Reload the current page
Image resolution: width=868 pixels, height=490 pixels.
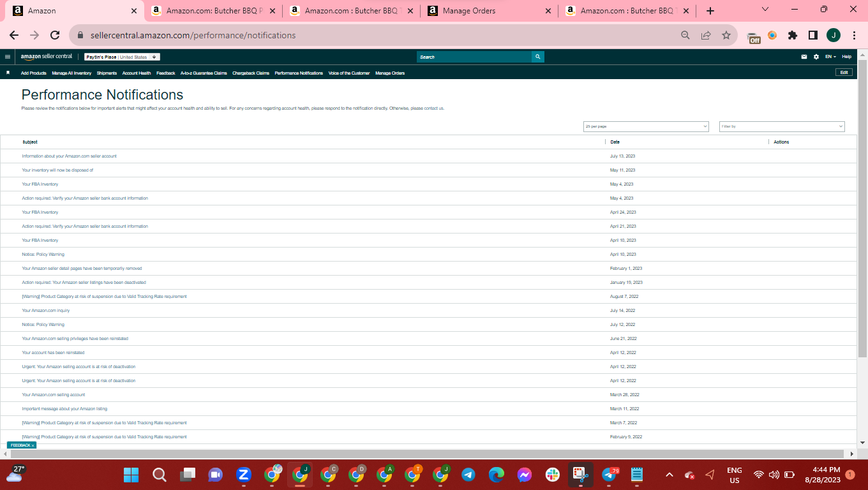[x=55, y=35]
